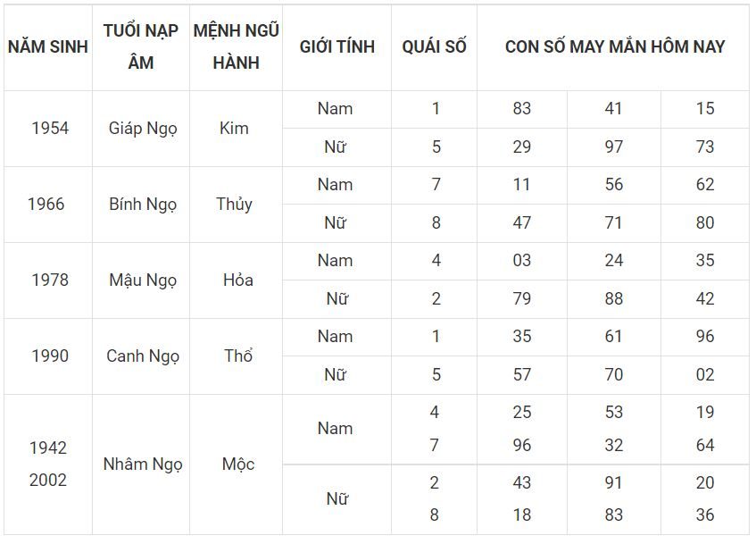
Task: Select the Hỏa element cell
Action: pos(237,280)
